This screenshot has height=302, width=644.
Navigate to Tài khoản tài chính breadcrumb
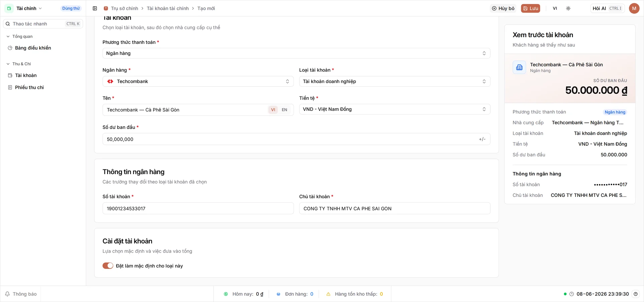tap(168, 8)
